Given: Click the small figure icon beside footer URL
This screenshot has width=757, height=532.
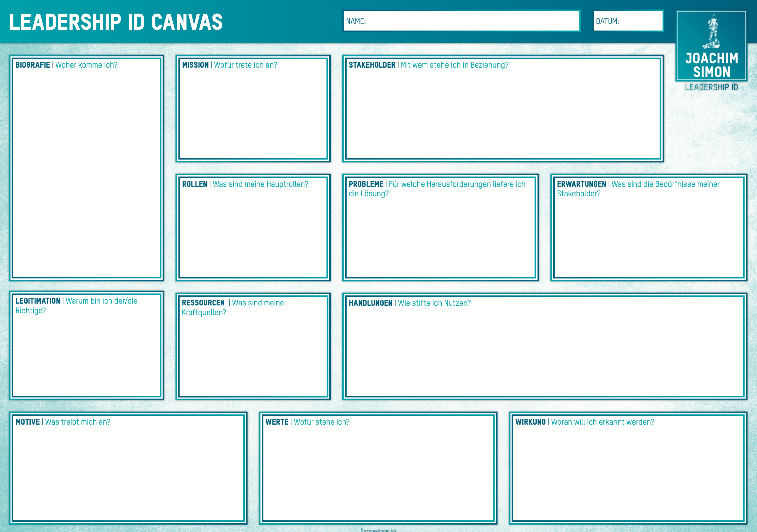Looking at the screenshot, I should [x=362, y=530].
